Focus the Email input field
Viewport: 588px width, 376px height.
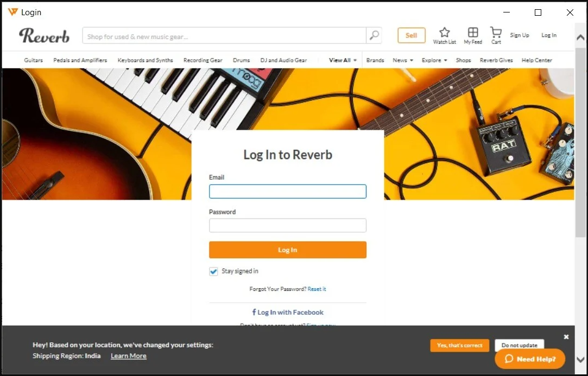point(288,191)
